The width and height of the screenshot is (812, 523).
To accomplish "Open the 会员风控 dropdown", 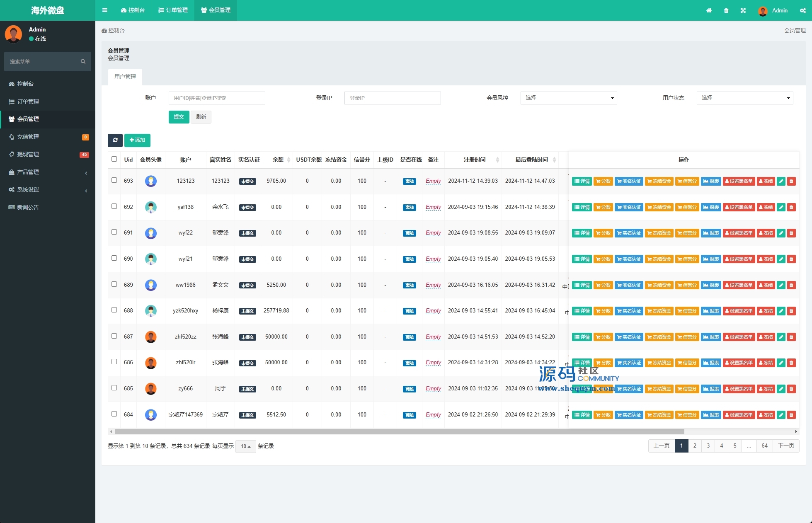I will pyautogui.click(x=568, y=98).
